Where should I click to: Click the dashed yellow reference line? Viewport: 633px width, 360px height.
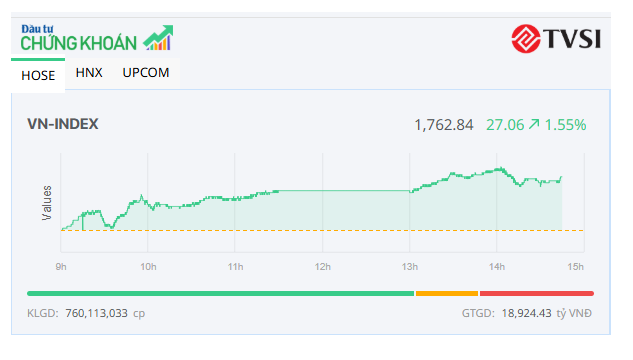(x=322, y=230)
